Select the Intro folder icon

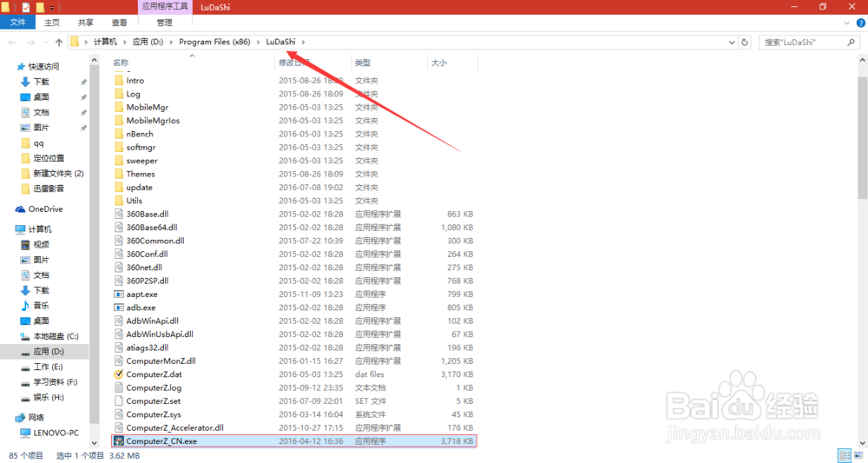click(118, 80)
